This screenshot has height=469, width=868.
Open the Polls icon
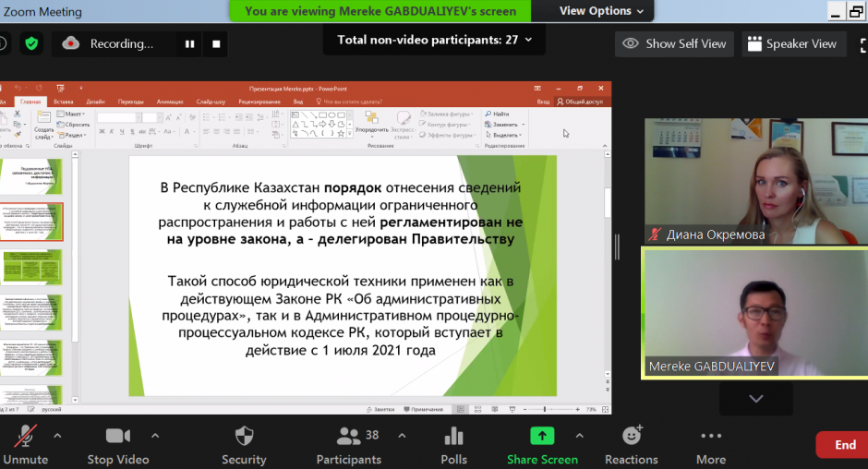[x=453, y=437]
